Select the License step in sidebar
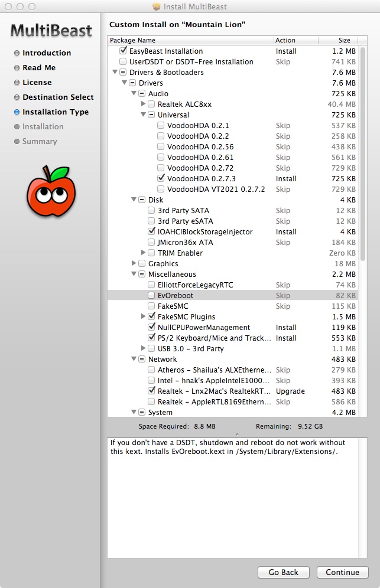 pos(37,82)
